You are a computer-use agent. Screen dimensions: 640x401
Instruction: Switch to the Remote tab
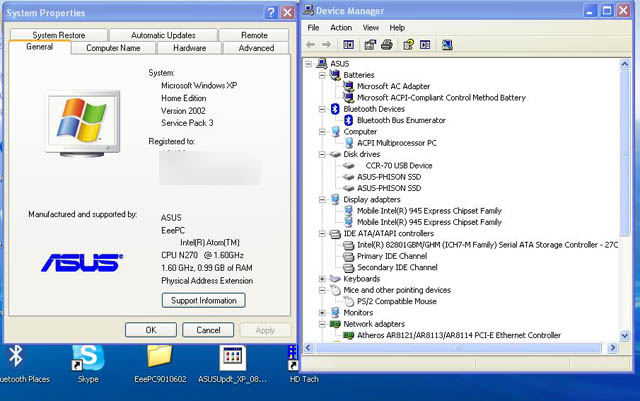(x=254, y=35)
